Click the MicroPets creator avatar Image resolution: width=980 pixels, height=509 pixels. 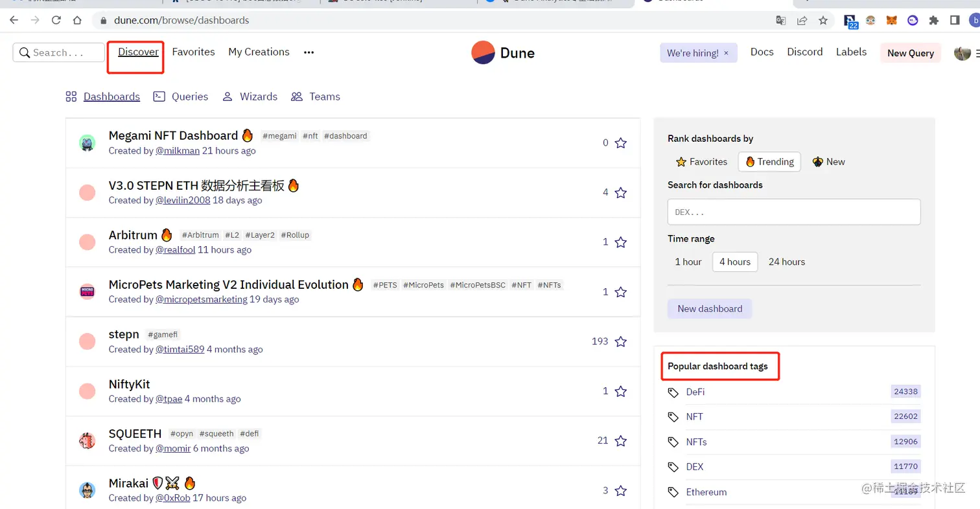[87, 291]
